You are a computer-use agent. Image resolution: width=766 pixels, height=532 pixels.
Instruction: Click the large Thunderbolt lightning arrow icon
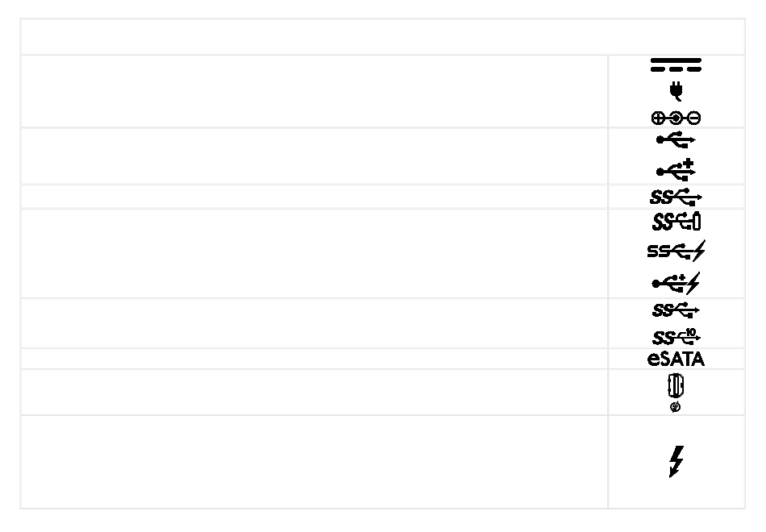pos(676,461)
